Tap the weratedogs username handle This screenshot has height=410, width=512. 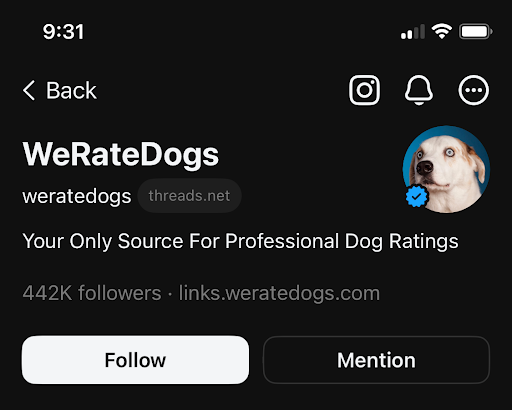77,196
